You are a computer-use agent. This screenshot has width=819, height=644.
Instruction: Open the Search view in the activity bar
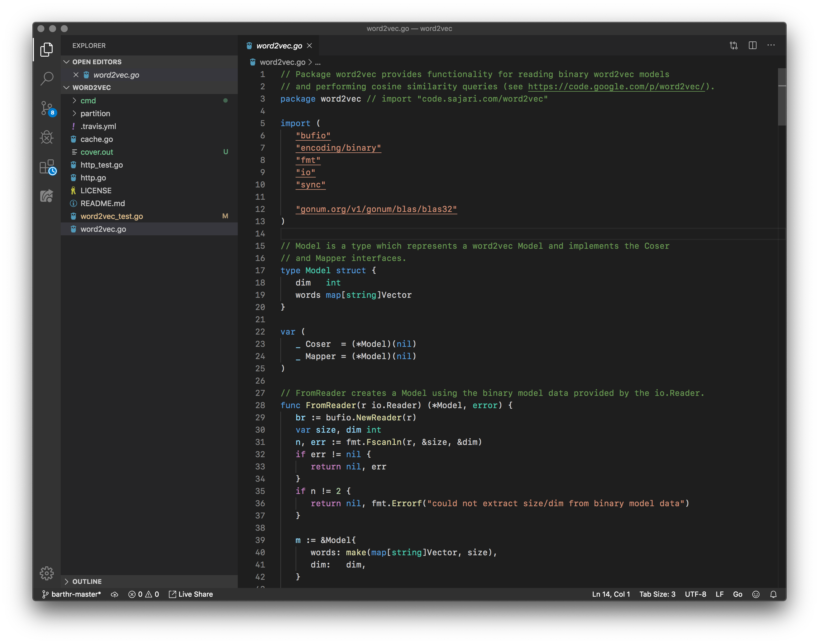47,79
